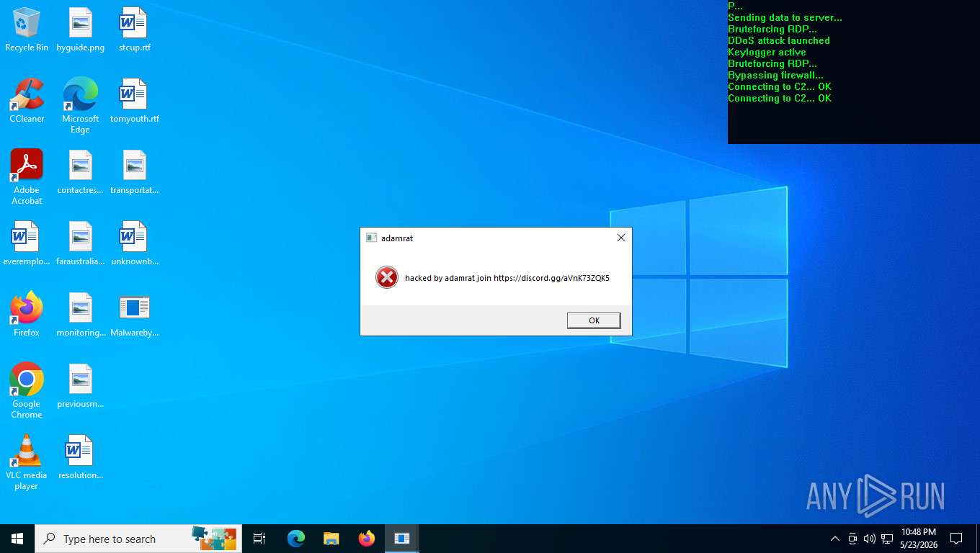The image size is (980, 553).
Task: Select monitoring... image file
Action: pyautogui.click(x=81, y=315)
